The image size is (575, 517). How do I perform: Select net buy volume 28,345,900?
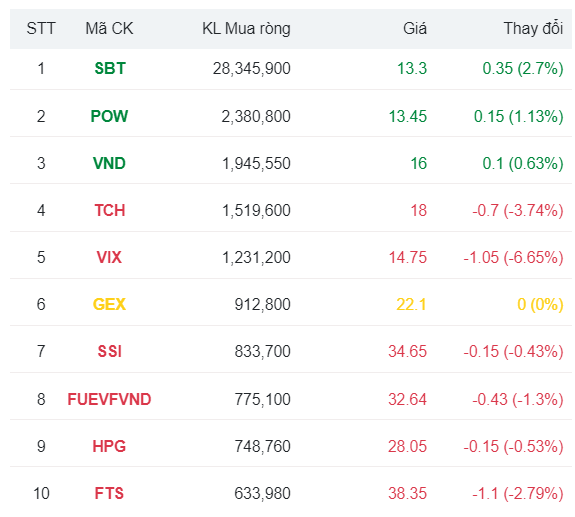252,69
